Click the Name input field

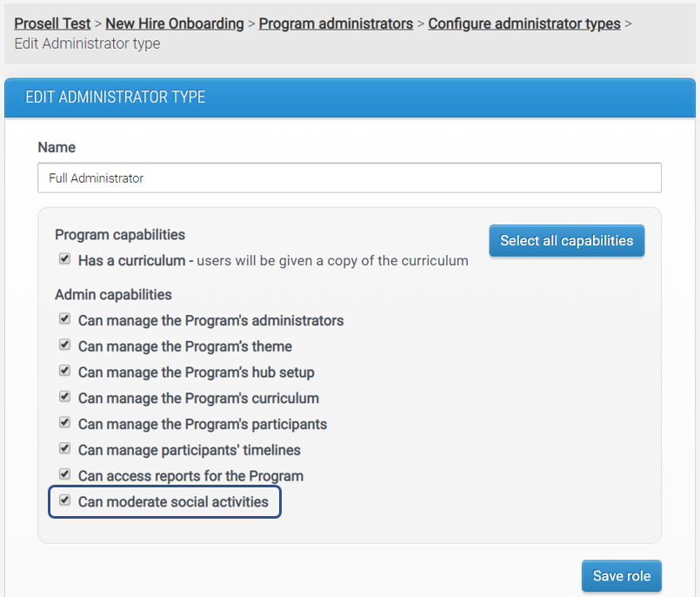pos(349,178)
